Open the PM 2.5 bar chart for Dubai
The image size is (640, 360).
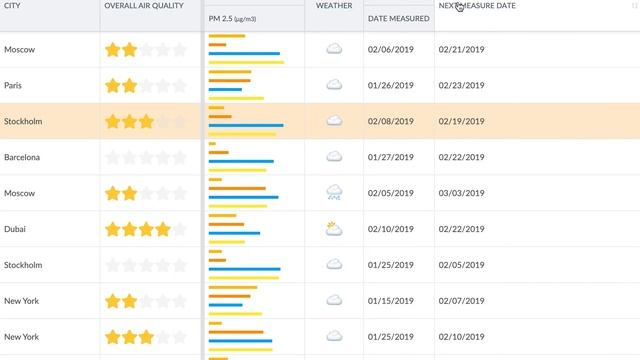pyautogui.click(x=234, y=229)
